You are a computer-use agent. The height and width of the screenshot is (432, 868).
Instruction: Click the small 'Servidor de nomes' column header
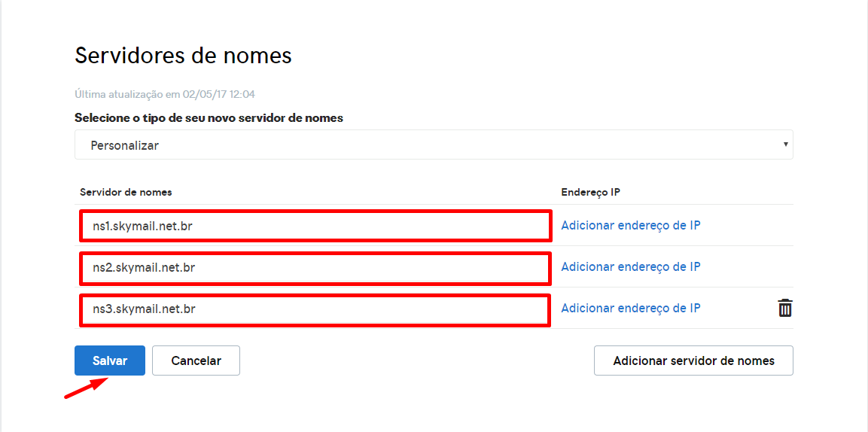point(126,192)
